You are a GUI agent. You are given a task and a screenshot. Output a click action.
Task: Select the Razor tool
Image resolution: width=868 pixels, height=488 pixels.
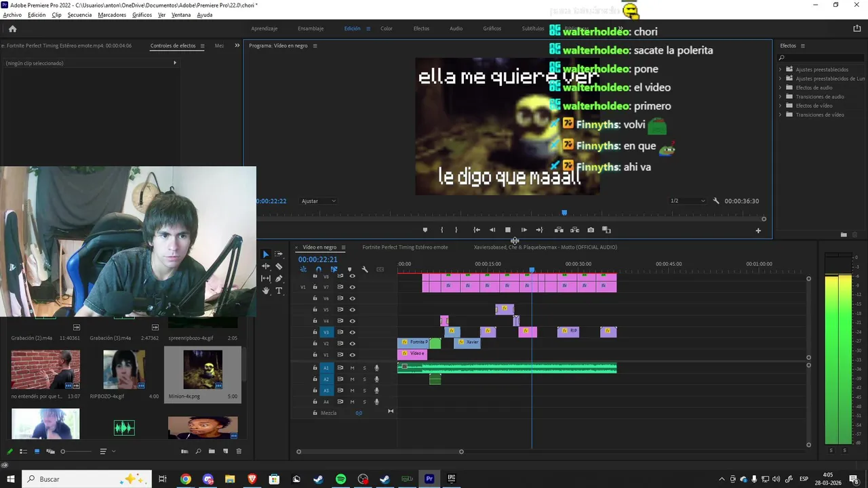click(x=279, y=266)
